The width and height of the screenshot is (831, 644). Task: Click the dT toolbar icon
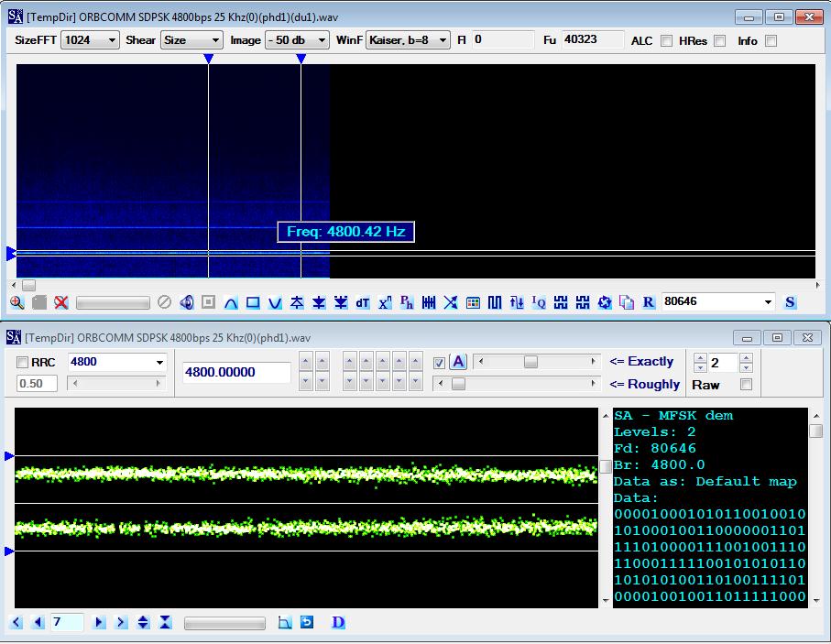click(x=363, y=302)
